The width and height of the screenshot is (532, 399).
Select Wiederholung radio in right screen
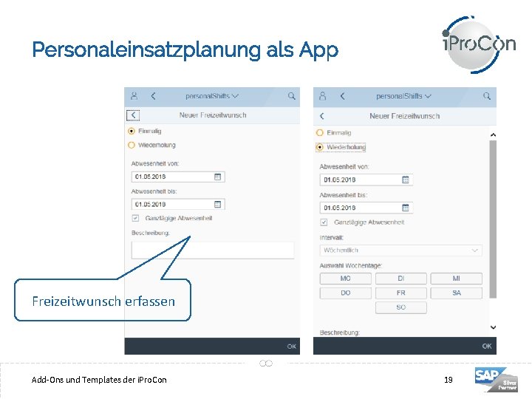pos(320,147)
